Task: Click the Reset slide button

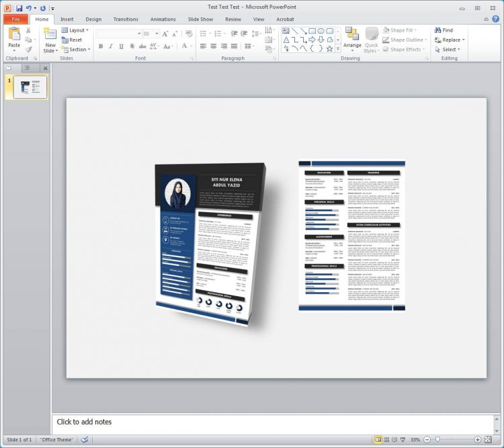Action: coord(75,40)
